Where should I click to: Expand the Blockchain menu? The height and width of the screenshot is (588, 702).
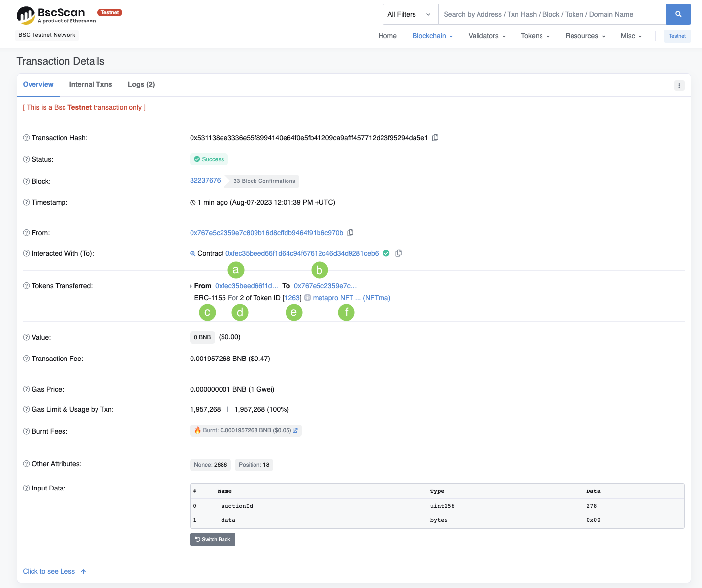pyautogui.click(x=432, y=36)
